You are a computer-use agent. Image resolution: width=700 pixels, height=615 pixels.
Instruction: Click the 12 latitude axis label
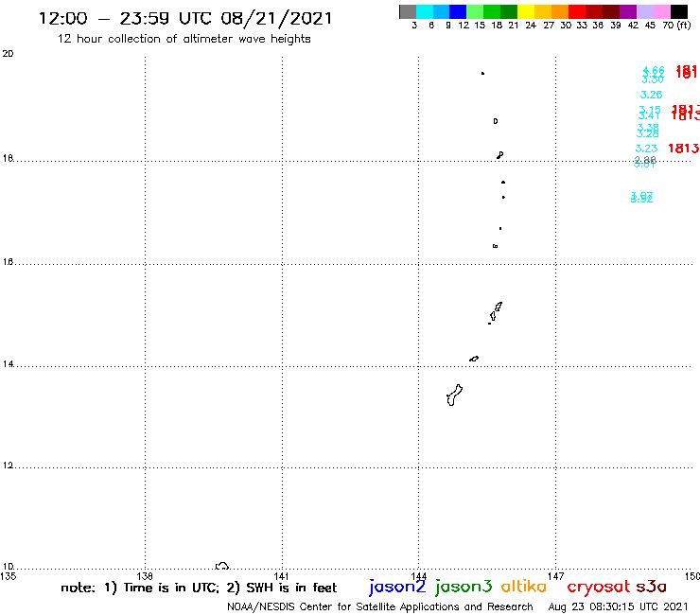pos(8,466)
